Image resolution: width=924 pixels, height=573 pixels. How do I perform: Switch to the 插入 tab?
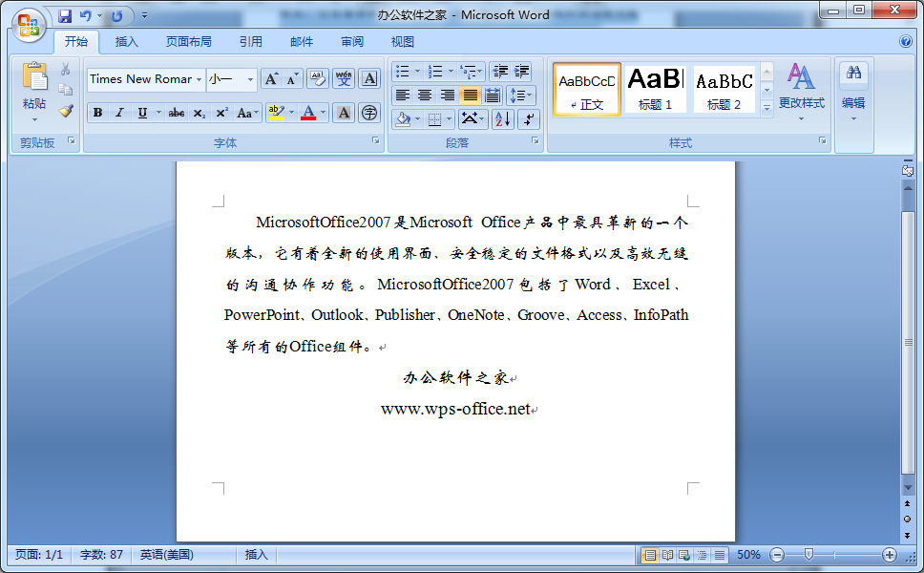[x=126, y=42]
